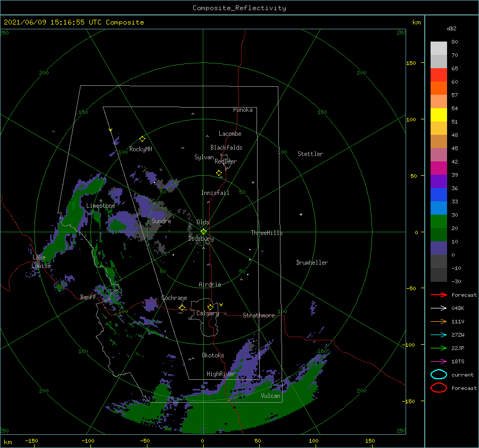
Task: Click the asterisk marker east of Innisfail
Action: [x=253, y=183]
